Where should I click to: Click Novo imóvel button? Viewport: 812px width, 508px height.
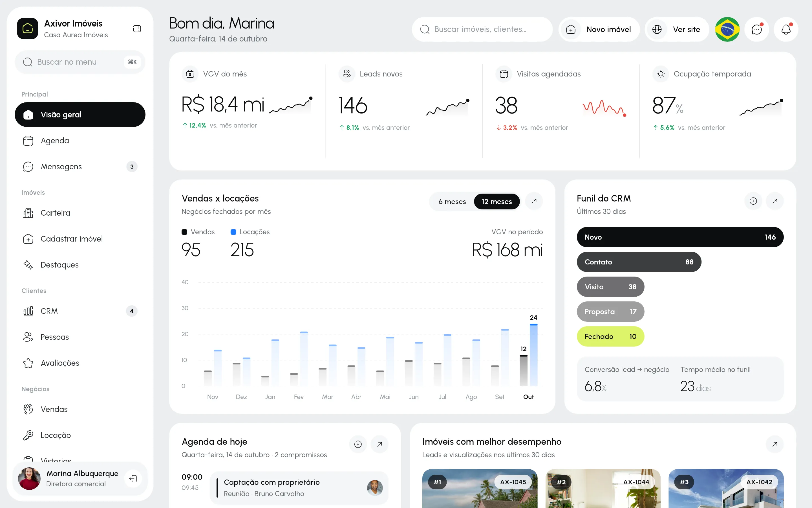point(599,29)
